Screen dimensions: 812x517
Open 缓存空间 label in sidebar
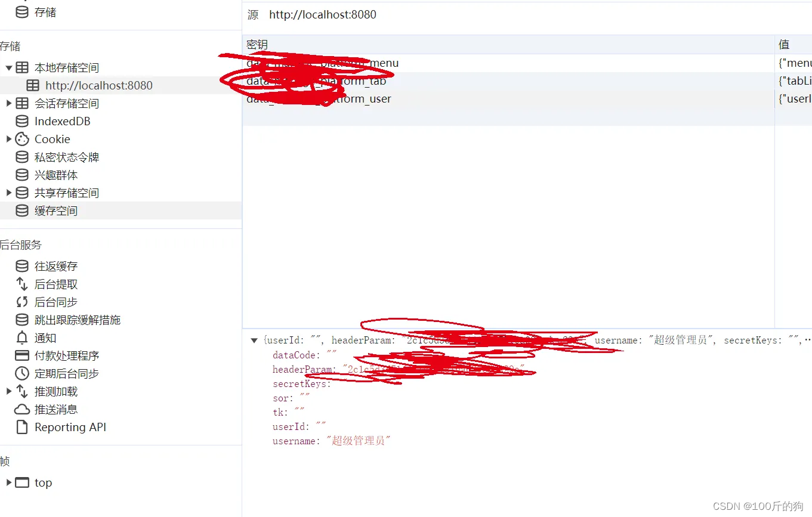(x=56, y=211)
